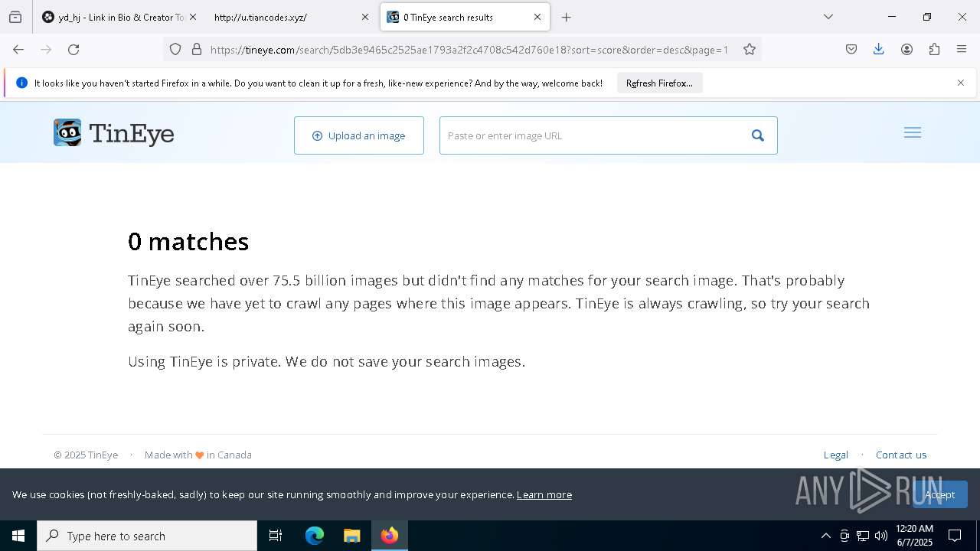The width and height of the screenshot is (980, 551).
Task: View site security padlock info
Action: [197, 50]
